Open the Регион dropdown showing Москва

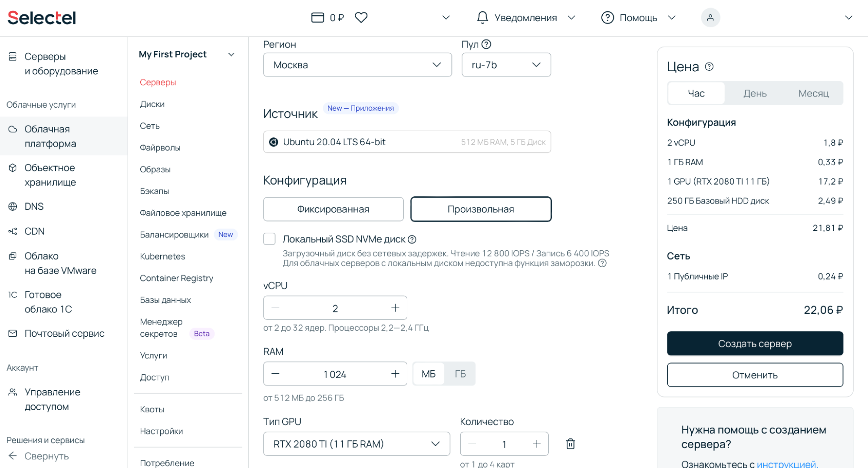point(357,65)
